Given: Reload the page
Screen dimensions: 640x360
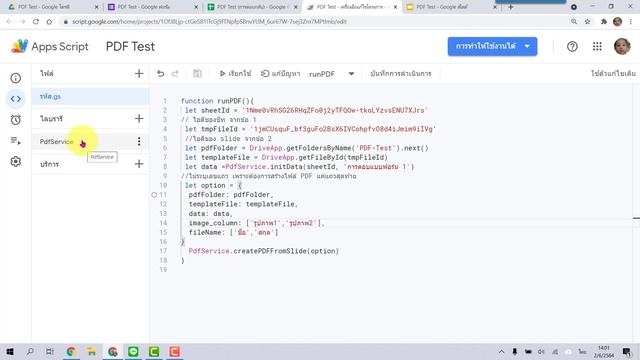Looking at the screenshot, I should (36, 22).
